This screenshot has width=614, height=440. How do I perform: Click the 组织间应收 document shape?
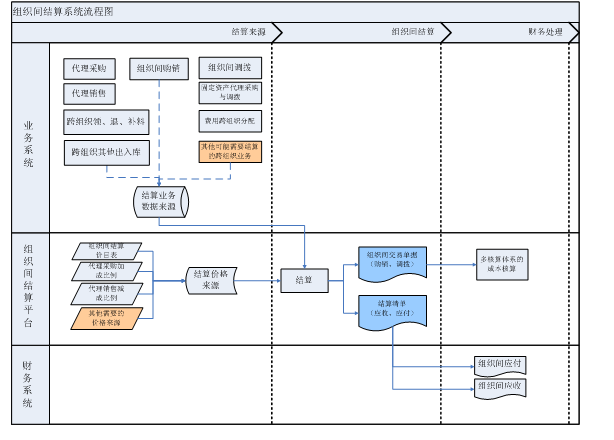(x=500, y=388)
